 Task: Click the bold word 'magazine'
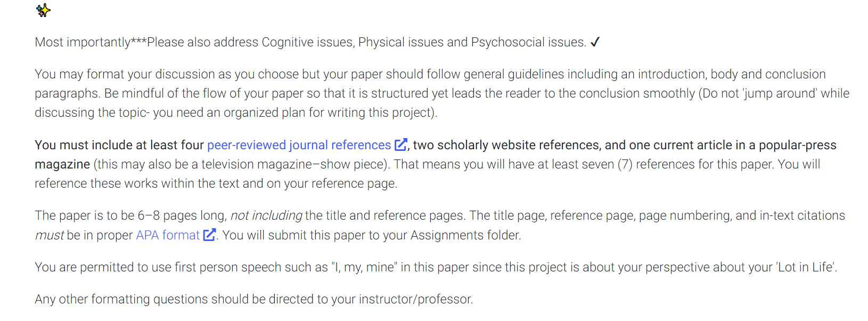[62, 164]
